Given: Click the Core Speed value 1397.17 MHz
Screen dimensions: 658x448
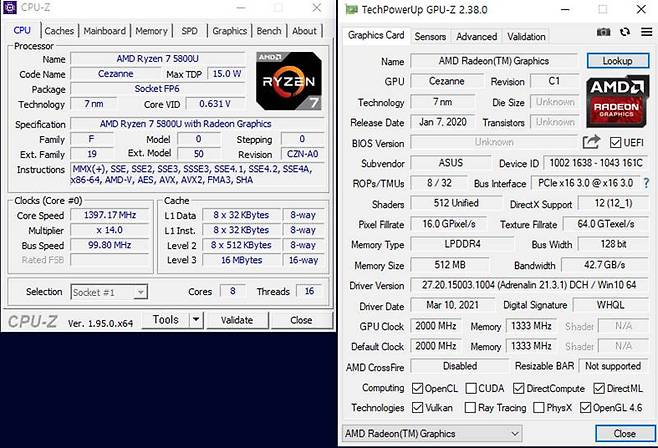Looking at the screenshot, I should point(110,215).
